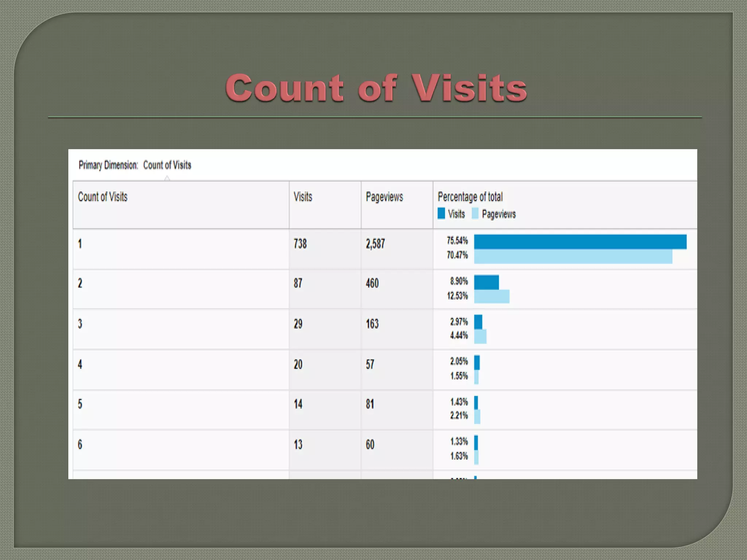Select count of visits row 3
Viewport: 747px width, 560px height.
[80, 324]
